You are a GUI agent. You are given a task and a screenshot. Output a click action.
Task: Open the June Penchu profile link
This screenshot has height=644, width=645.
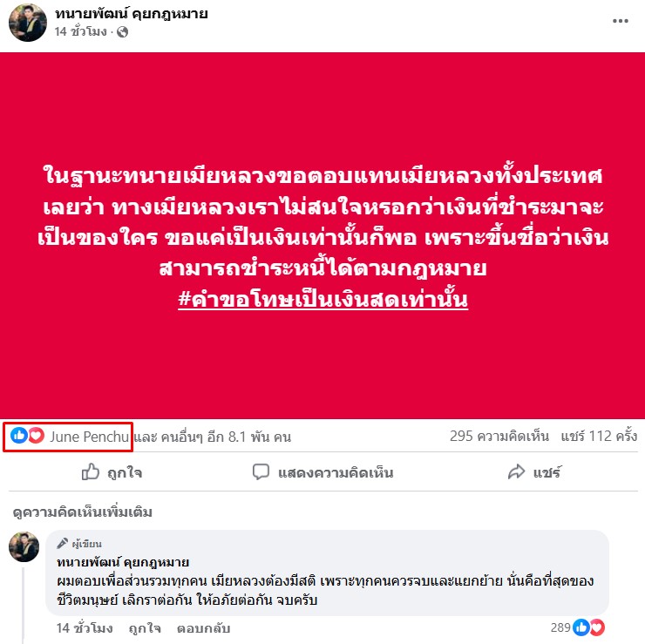[x=89, y=437]
